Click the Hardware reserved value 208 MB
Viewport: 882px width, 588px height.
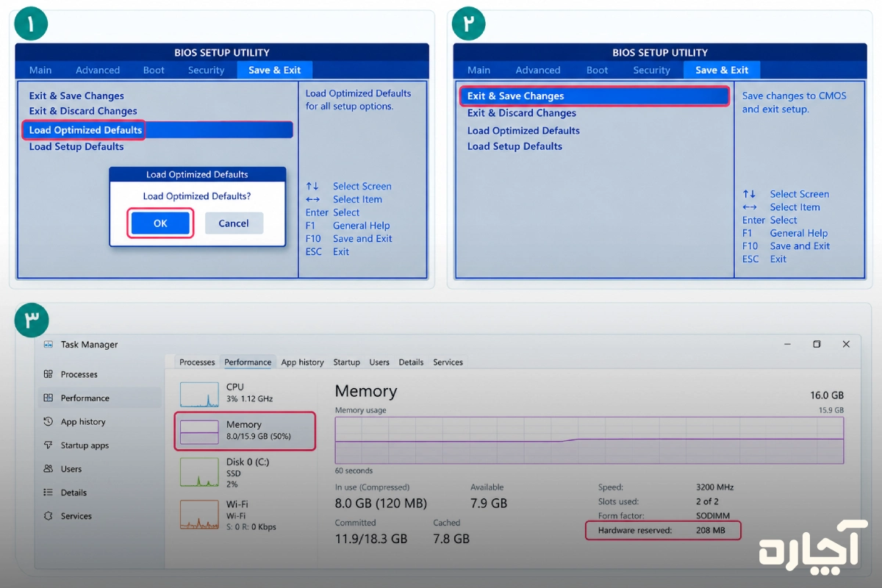click(710, 531)
